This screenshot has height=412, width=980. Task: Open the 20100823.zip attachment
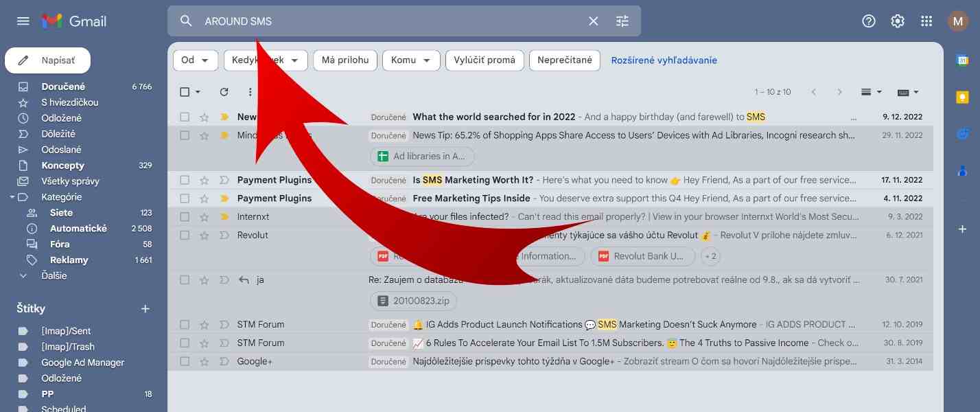coord(414,301)
